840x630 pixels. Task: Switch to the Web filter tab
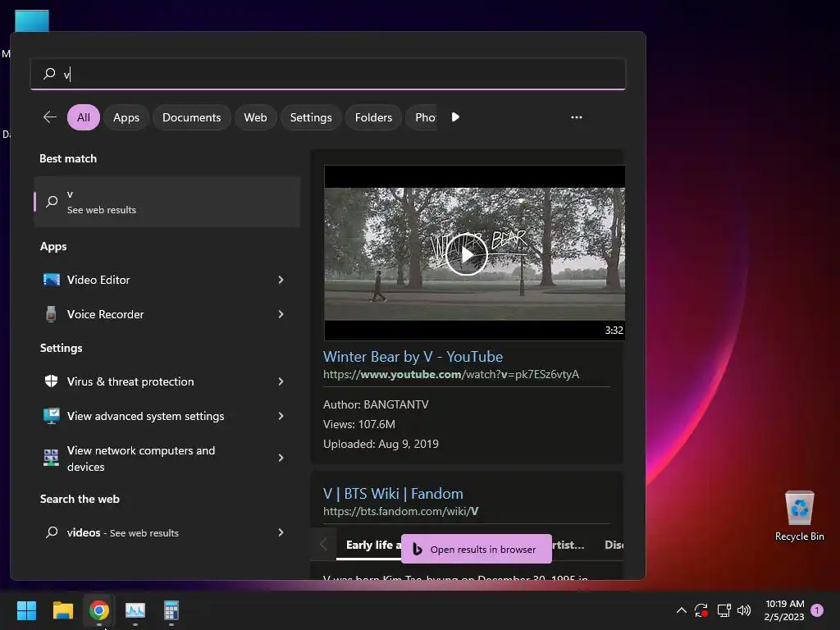coord(256,117)
